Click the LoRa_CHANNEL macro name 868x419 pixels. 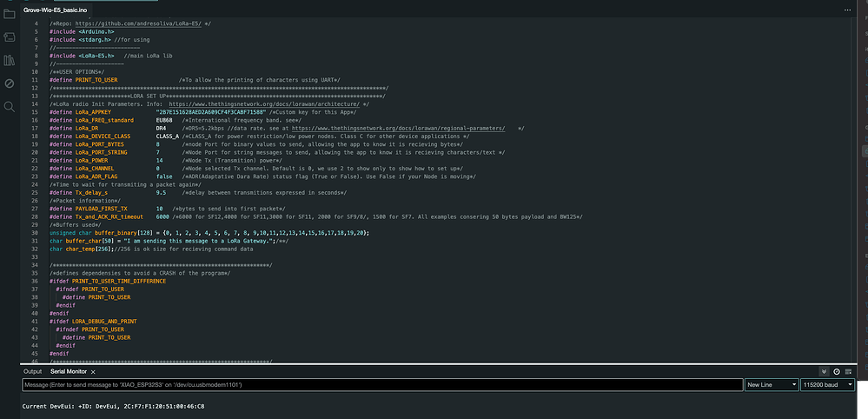[x=95, y=169]
